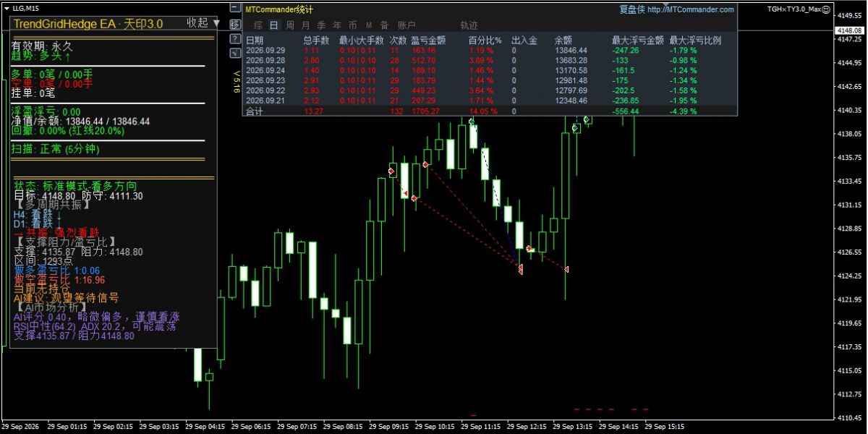Screen dimensions: 868x434
Task: Select the 2026.09.21 date row
Action: pos(490,101)
